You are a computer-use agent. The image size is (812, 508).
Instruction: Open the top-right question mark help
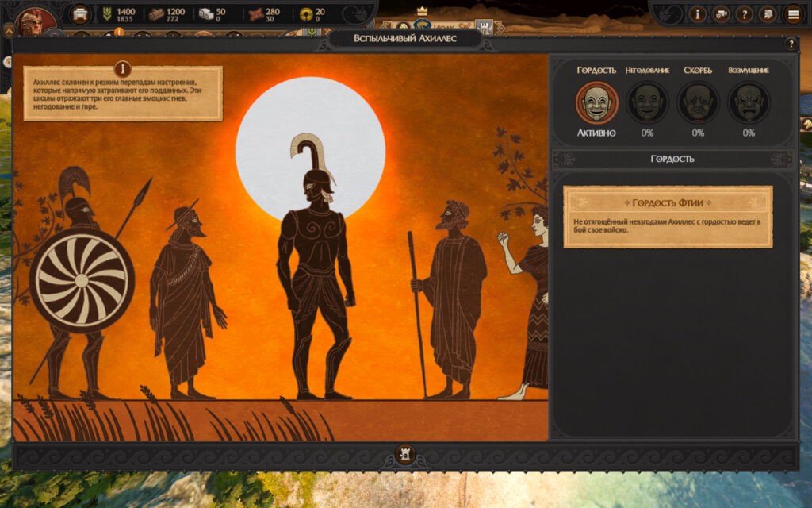click(744, 14)
